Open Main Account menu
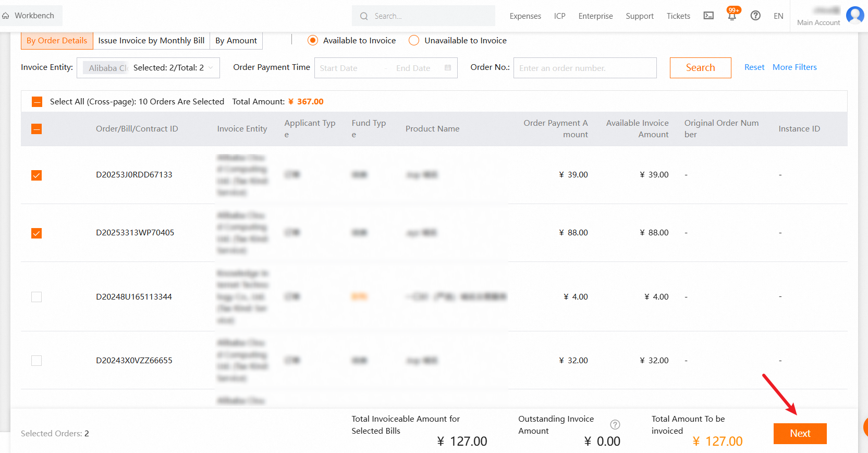Viewport: 868px width, 453px height. tap(818, 22)
